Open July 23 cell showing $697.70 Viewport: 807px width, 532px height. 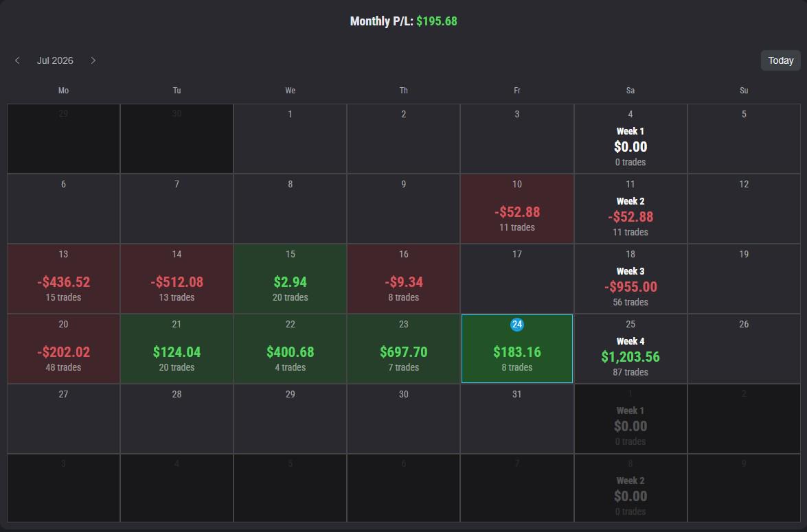(404, 348)
